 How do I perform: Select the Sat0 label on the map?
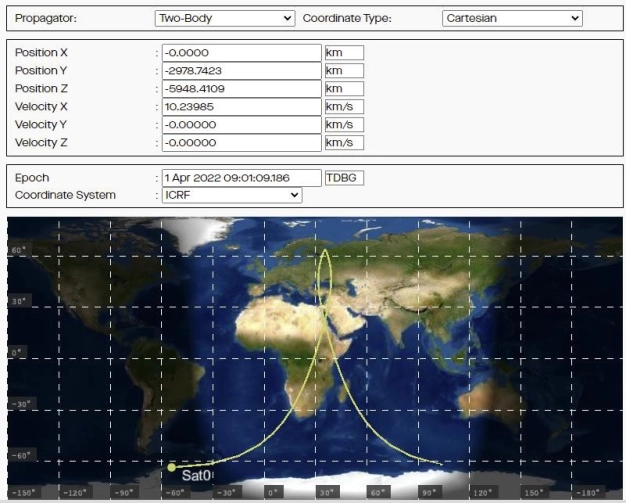click(x=197, y=476)
